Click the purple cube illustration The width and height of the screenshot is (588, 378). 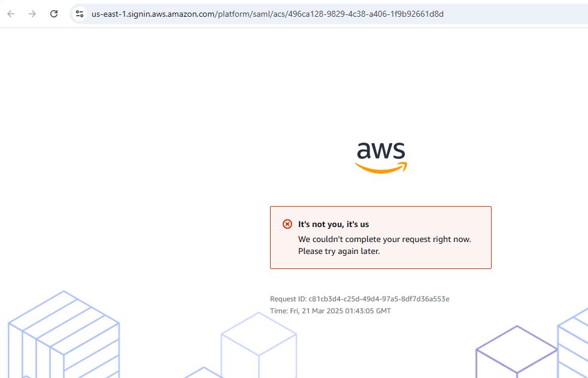pos(516,352)
